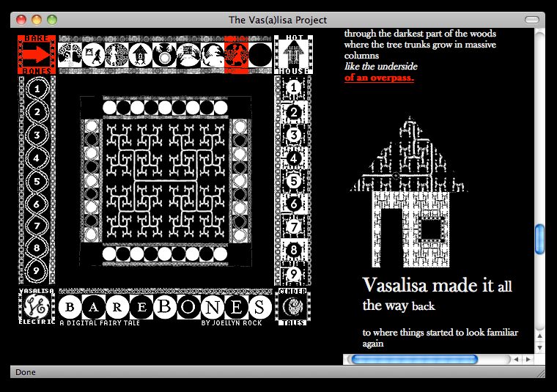Open the Hot House arrow icon
This screenshot has width=557, height=392.
pyautogui.click(x=293, y=54)
